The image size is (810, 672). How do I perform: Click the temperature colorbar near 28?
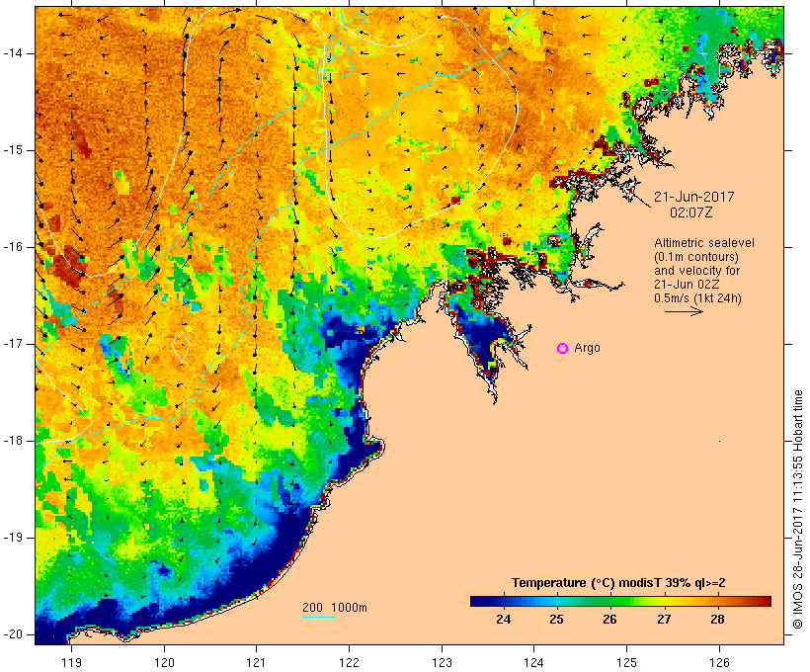717,601
